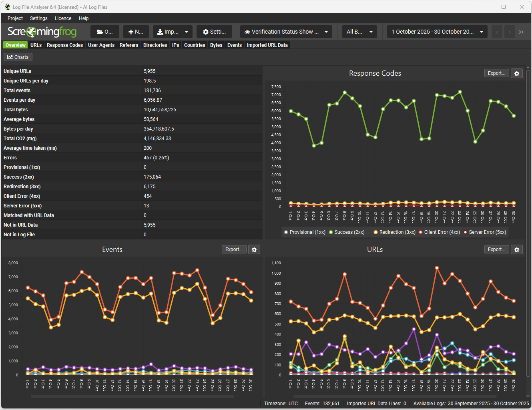Export the Events chart data
The height and width of the screenshot is (410, 532).
234,249
